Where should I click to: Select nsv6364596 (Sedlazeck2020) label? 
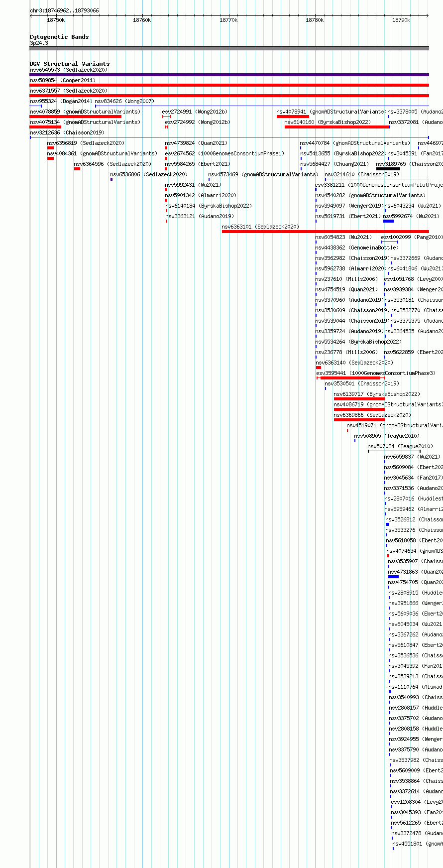[112, 164]
